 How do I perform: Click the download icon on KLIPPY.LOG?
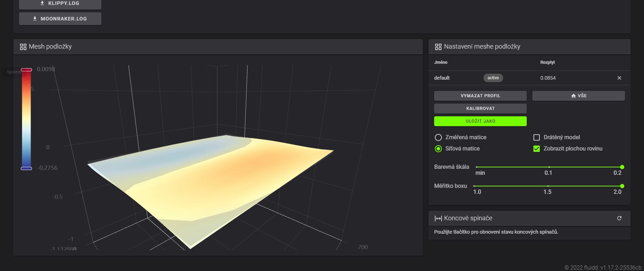(x=42, y=3)
